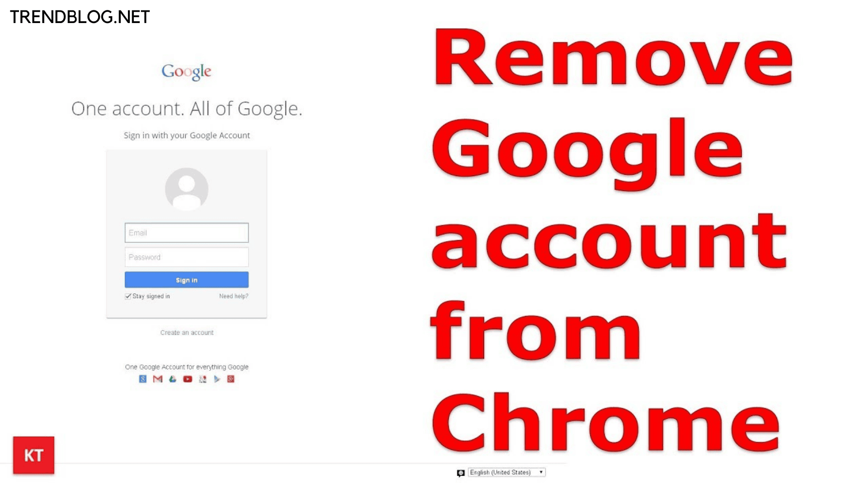Expand the English United States language dropdown

[x=504, y=472]
